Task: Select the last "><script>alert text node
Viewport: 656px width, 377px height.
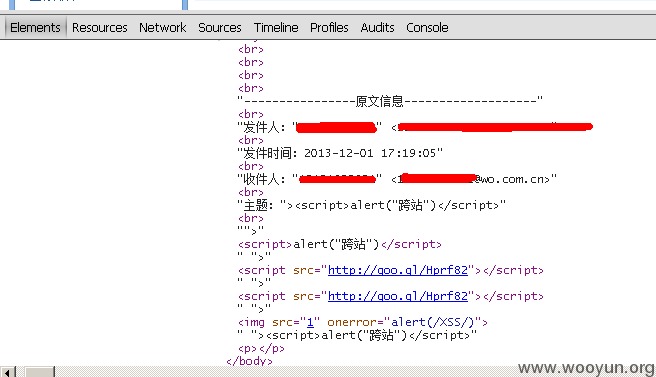Action: [x=357, y=335]
